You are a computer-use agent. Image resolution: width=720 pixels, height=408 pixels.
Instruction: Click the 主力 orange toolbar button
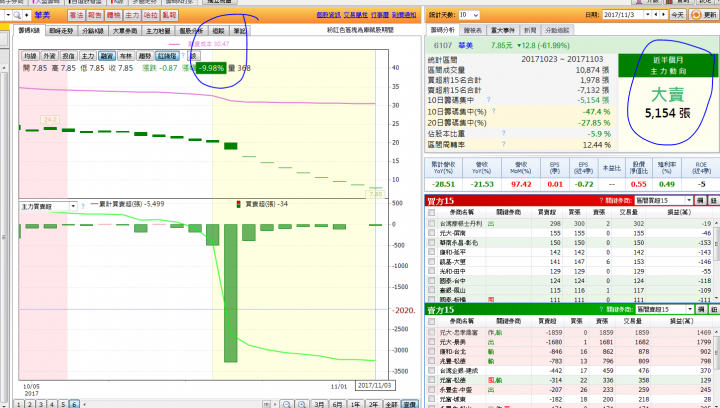[x=132, y=15]
